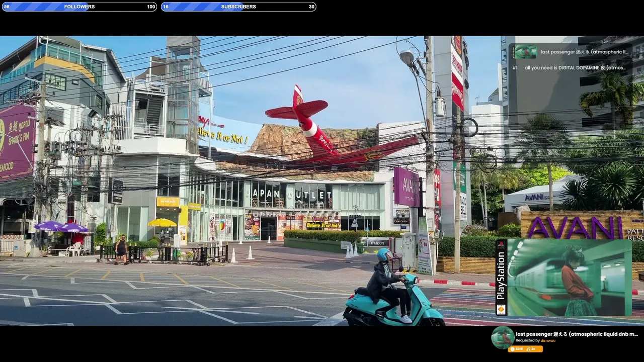Screen dimensions: 644x362
Task: Click the round album art avatar at bottom
Action: click(x=503, y=337)
